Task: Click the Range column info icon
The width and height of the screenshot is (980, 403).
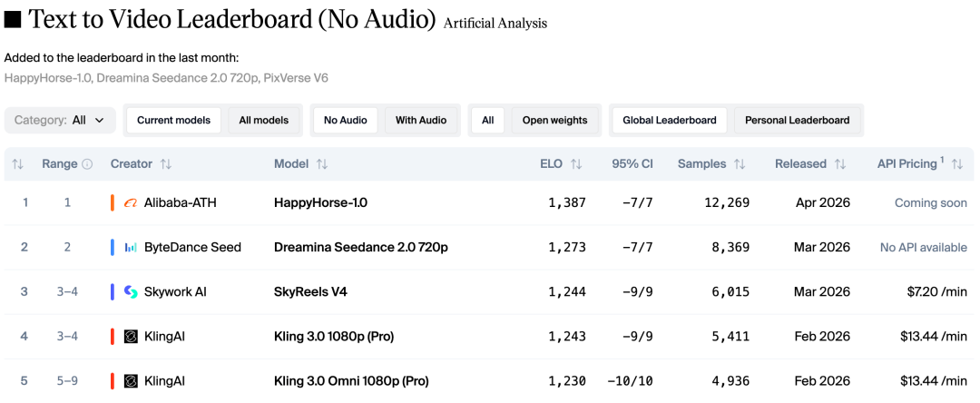Action: point(87,164)
